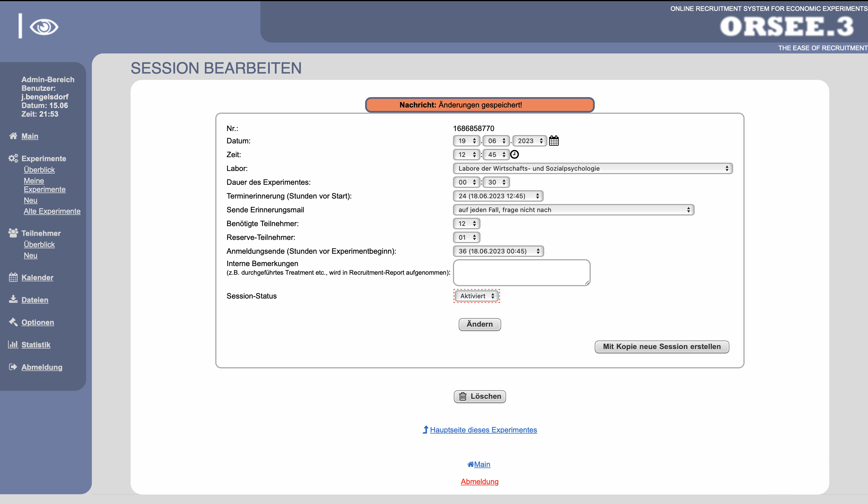
Task: Open Alte Experimente in sidebar
Action: (x=52, y=211)
